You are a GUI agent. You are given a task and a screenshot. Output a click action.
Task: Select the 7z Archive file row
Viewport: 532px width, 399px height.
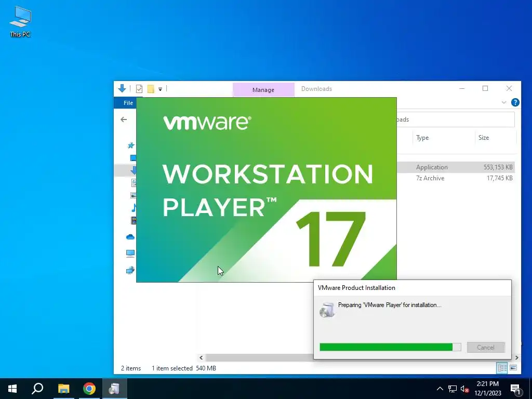455,178
